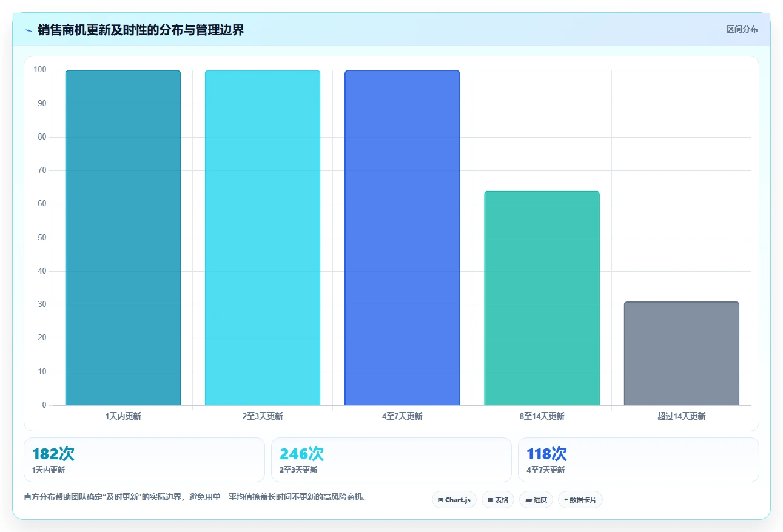783x532 pixels.
Task: Open the 246次 summary card
Action: pyautogui.click(x=391, y=460)
